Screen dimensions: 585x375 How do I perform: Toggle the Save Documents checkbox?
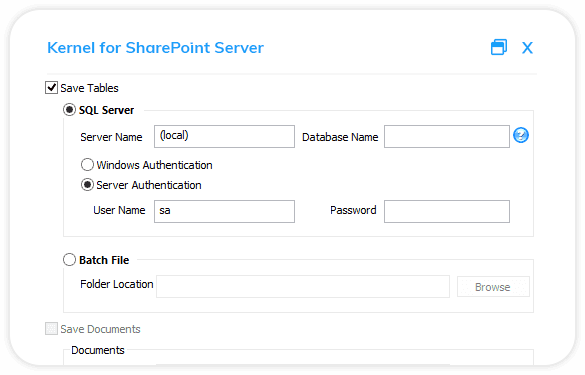pos(51,329)
